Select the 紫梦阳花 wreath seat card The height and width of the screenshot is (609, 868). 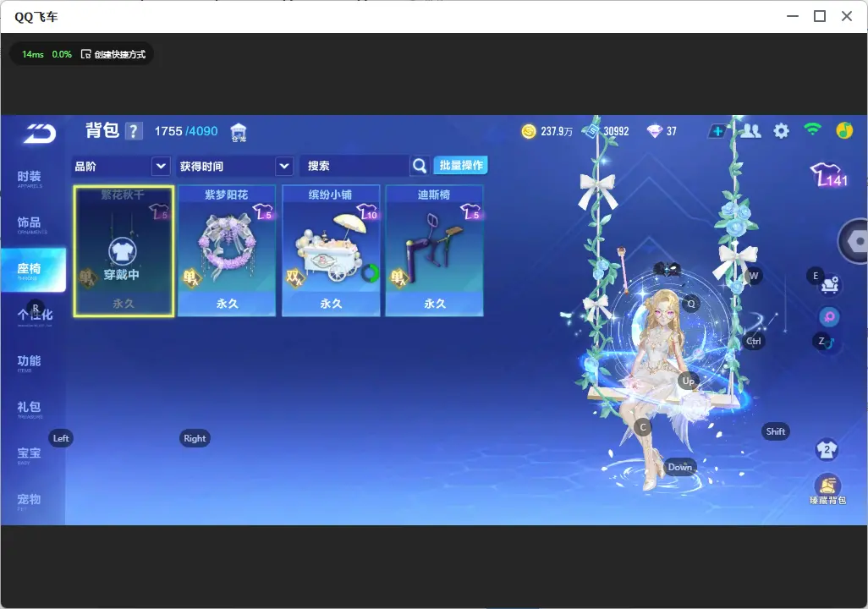[227, 251]
